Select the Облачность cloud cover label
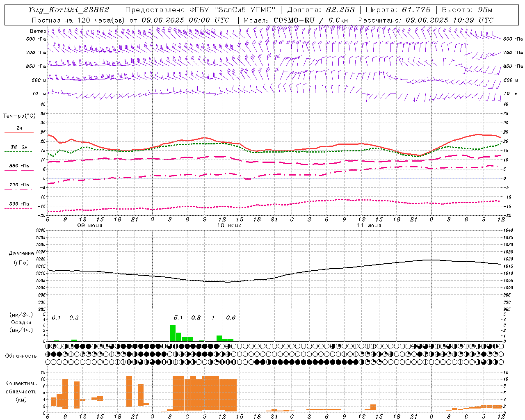This screenshot has width=525, height=420. point(21,356)
